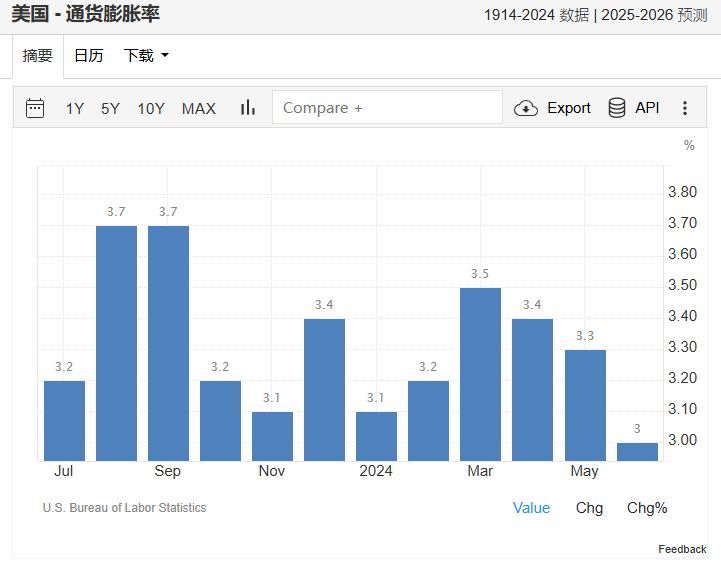Viewport: 721px width, 570px height.
Task: Select the 5Y time range
Action: click(110, 108)
